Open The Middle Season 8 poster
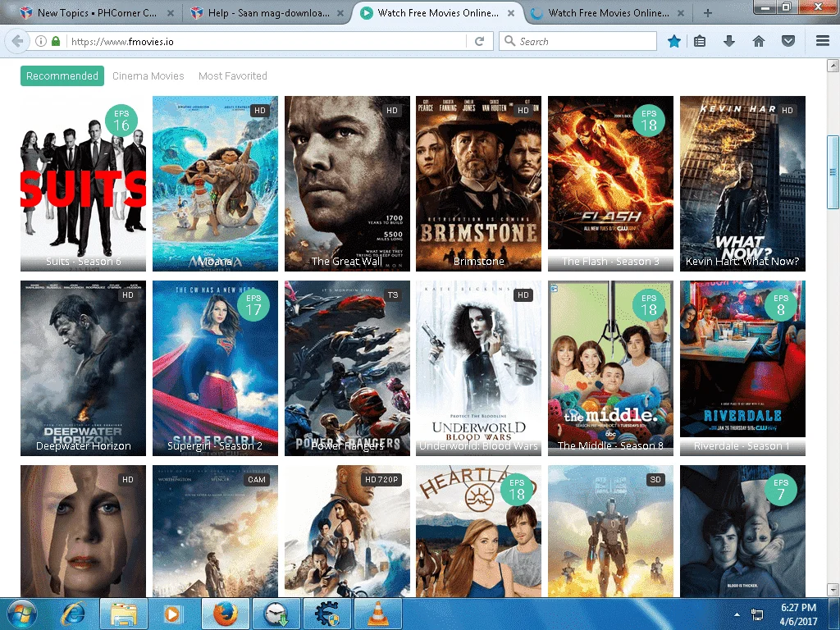This screenshot has width=840, height=630. [x=610, y=368]
